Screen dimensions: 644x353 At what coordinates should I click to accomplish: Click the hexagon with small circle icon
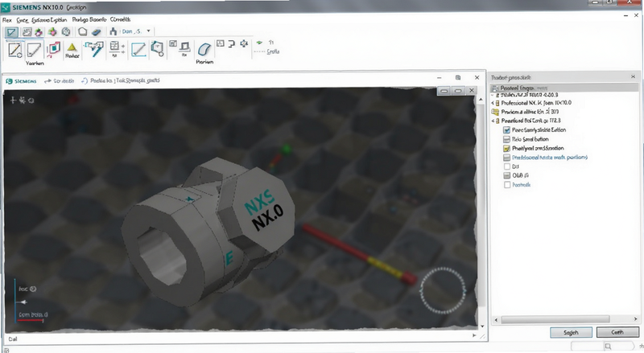tap(157, 48)
